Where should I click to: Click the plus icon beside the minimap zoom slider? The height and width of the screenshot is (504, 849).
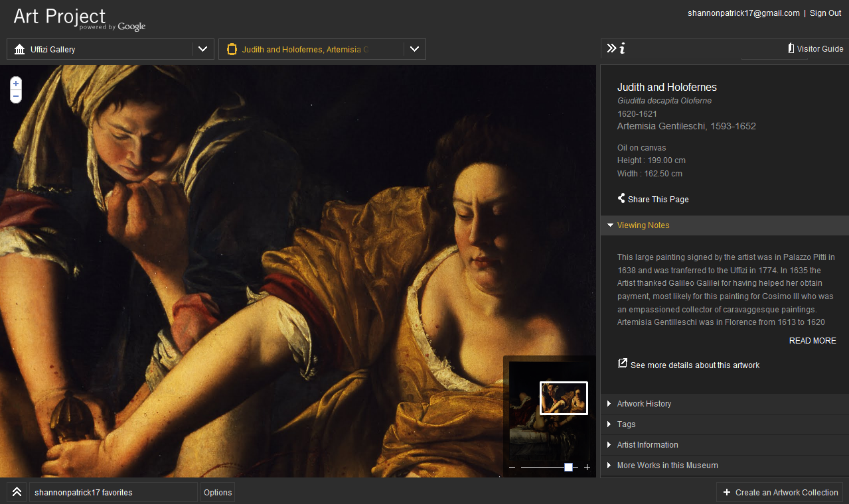pos(587,468)
